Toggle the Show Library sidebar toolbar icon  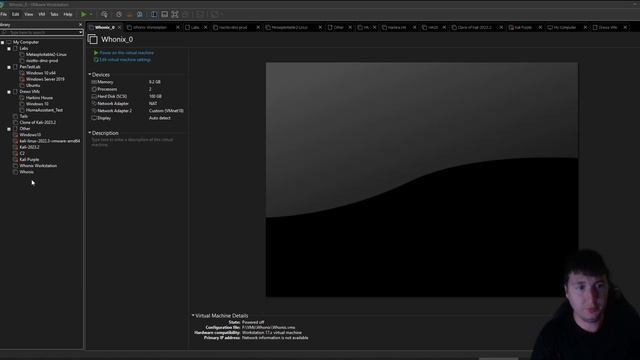click(x=154, y=14)
